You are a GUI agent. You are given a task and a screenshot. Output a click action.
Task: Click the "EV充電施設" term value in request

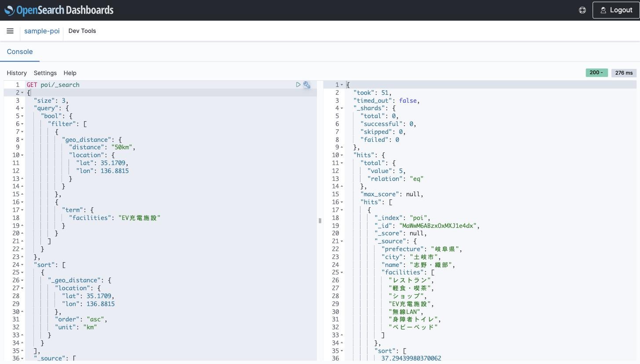pyautogui.click(x=139, y=218)
